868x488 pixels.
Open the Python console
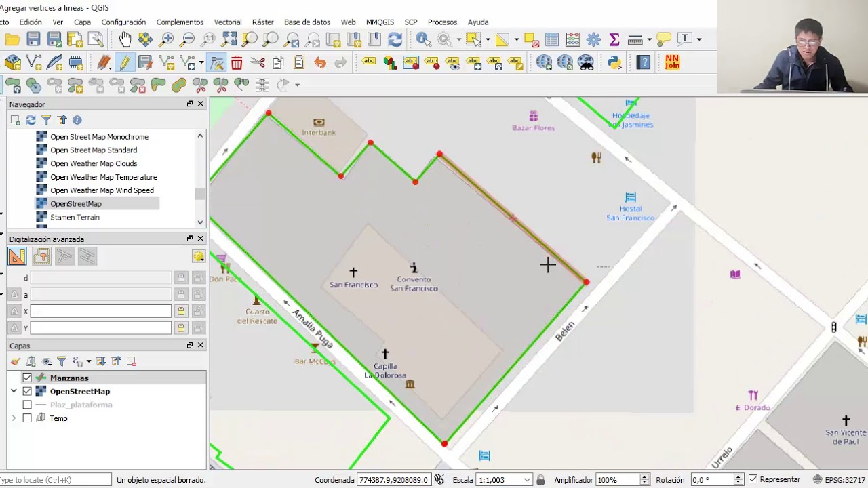pos(614,63)
